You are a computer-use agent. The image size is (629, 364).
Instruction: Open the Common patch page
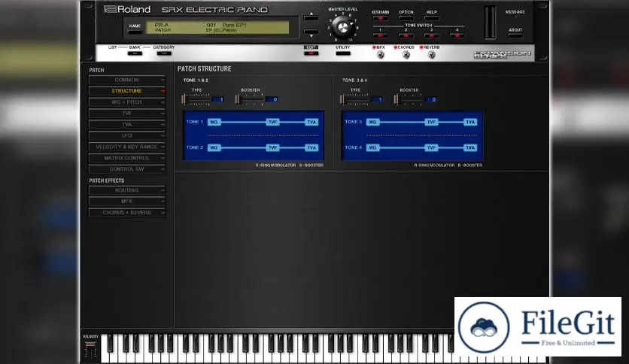tap(126, 80)
